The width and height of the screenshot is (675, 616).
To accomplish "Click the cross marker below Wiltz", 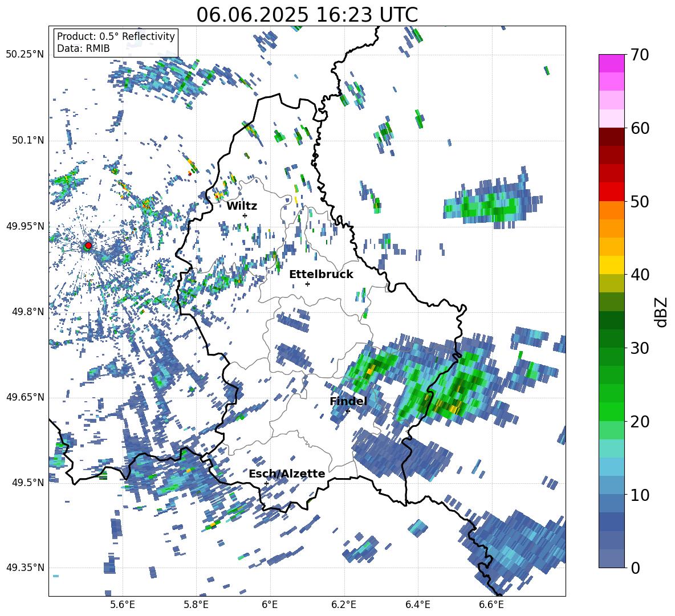I will (245, 215).
